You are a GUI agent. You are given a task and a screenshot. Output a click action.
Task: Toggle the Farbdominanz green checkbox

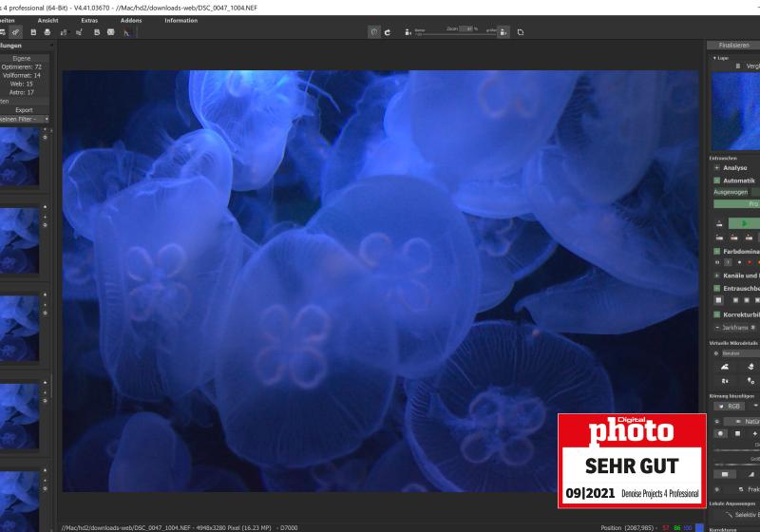pos(717,252)
